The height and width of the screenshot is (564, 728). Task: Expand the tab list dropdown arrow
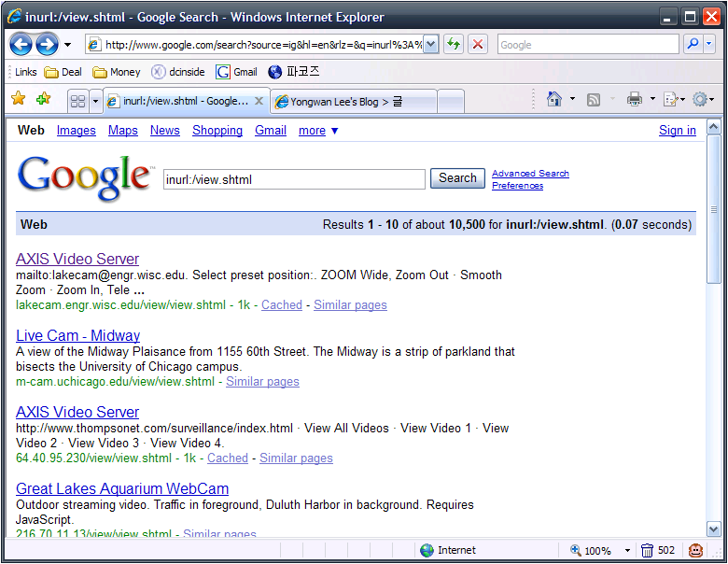click(95, 101)
